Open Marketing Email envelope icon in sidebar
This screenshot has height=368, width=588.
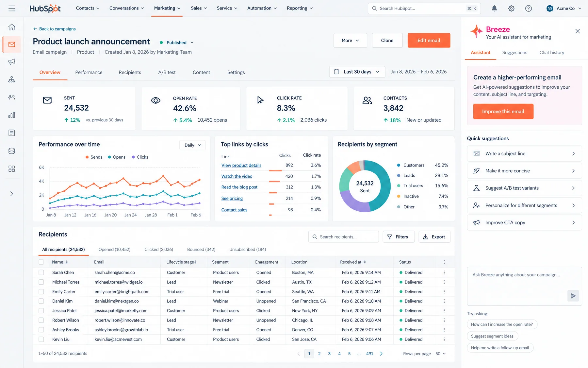click(x=12, y=44)
